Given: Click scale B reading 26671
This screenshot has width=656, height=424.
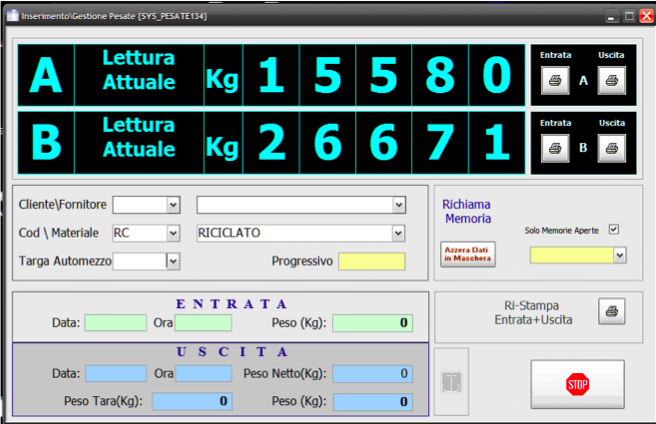Looking at the screenshot, I should click(x=384, y=143).
